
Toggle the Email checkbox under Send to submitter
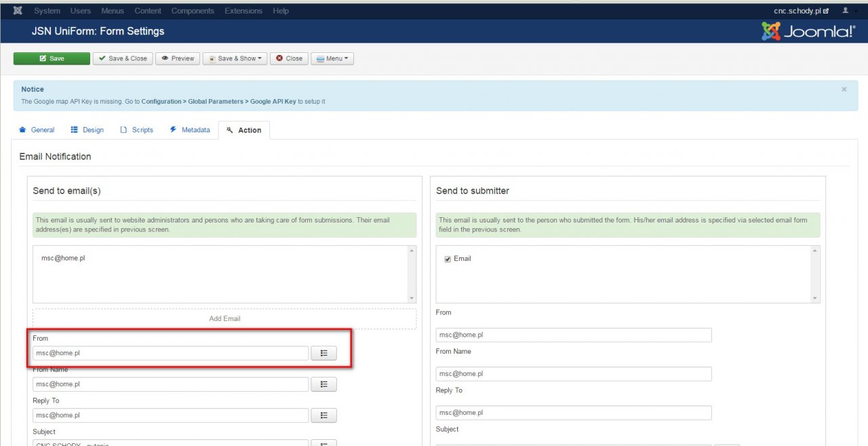coord(448,259)
